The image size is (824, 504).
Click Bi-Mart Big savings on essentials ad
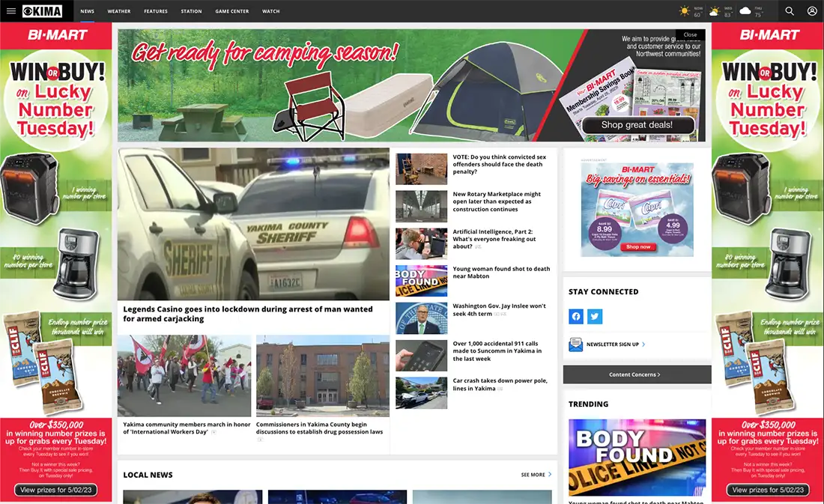[x=637, y=210]
